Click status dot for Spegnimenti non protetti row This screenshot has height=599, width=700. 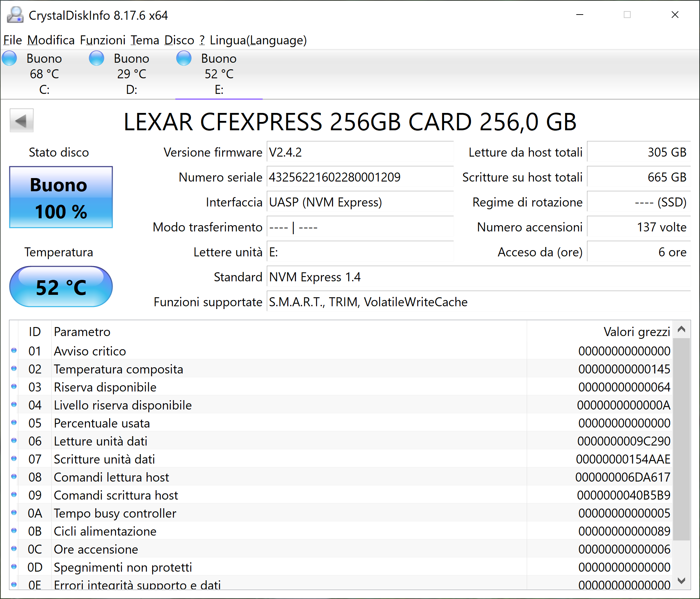click(14, 567)
